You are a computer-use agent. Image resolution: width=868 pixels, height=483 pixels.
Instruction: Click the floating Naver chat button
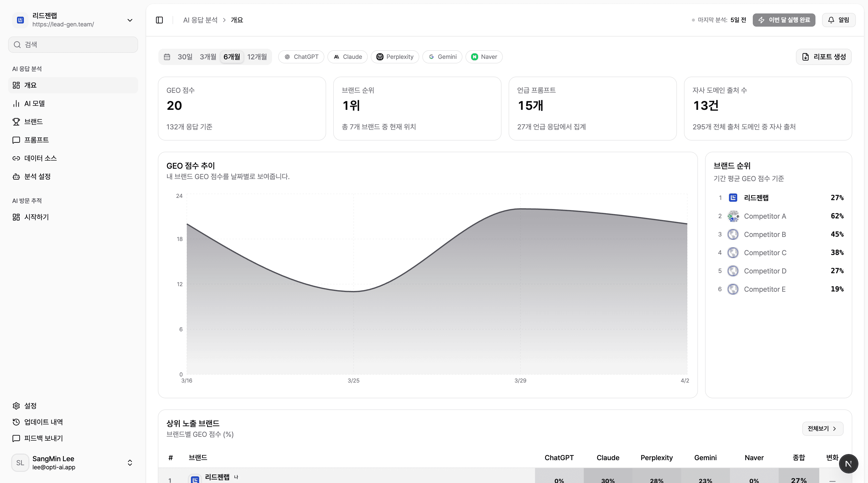[849, 463]
